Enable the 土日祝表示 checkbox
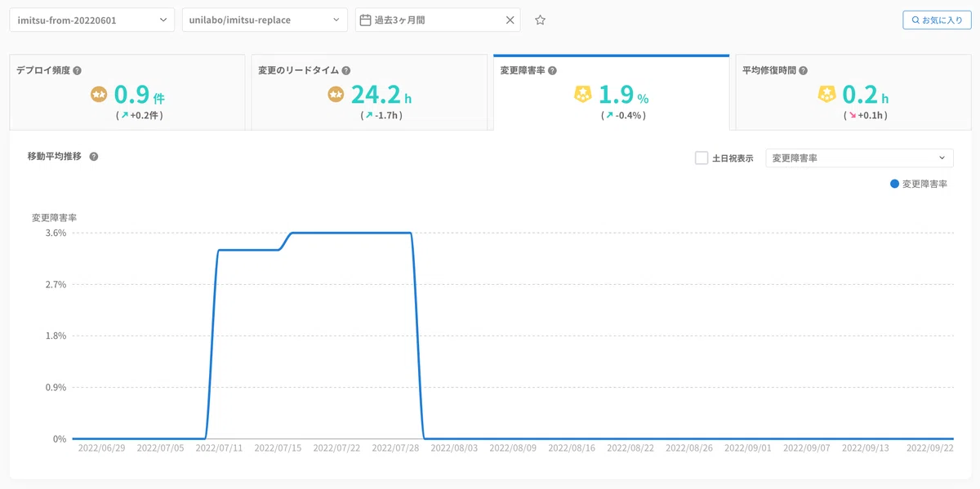This screenshot has width=980, height=489. click(x=702, y=158)
